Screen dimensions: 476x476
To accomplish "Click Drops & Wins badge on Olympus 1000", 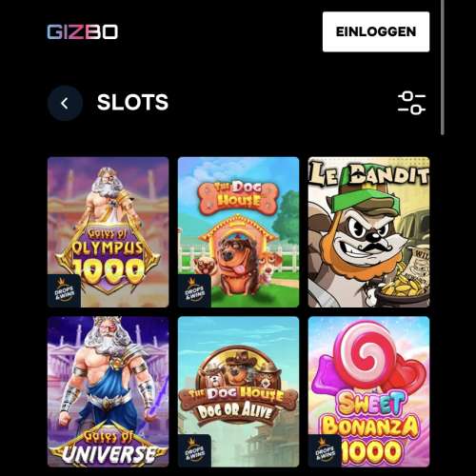I will pos(64,290).
